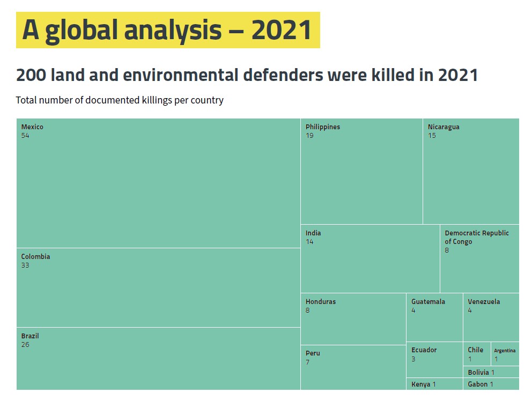Select the Brazil 26 treemap block
The width and height of the screenshot is (532, 400).
158,359
